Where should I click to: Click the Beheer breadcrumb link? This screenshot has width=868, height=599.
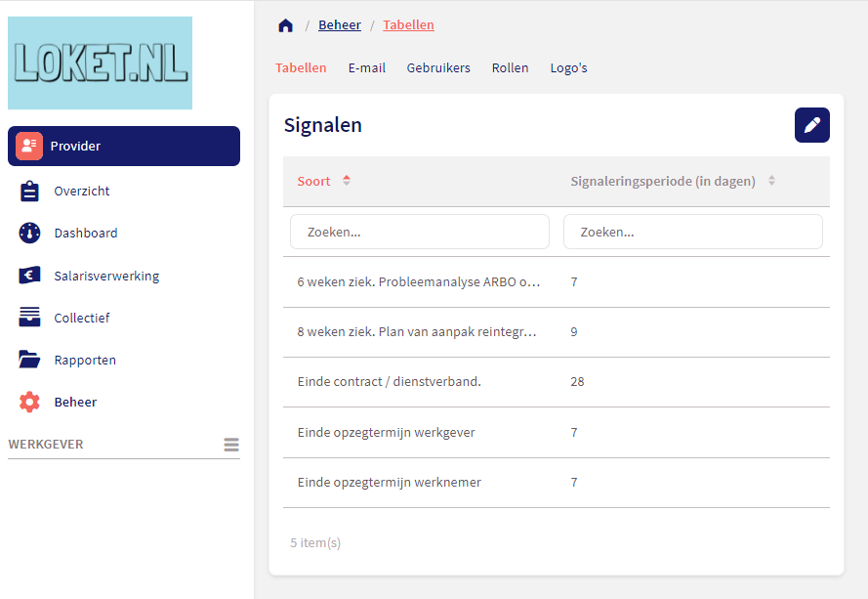[x=340, y=24]
